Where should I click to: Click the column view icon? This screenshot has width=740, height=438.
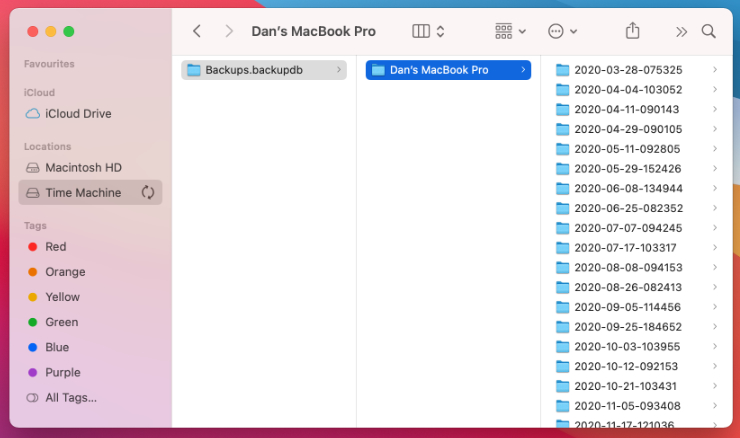420,32
